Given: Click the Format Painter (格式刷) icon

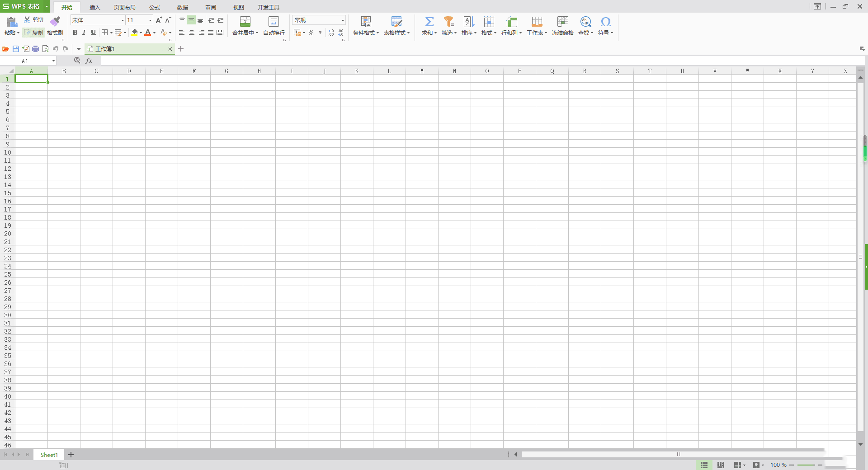Looking at the screenshot, I should (x=55, y=21).
